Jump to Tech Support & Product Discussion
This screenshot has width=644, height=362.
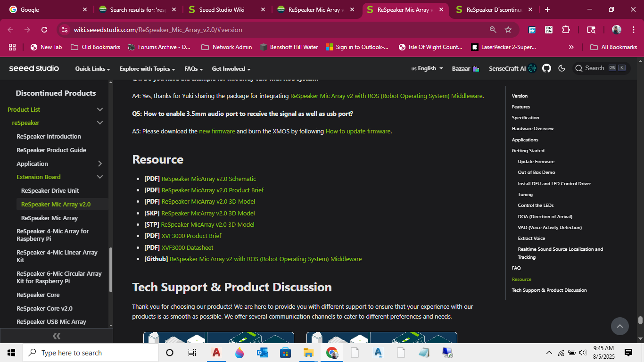(549, 290)
